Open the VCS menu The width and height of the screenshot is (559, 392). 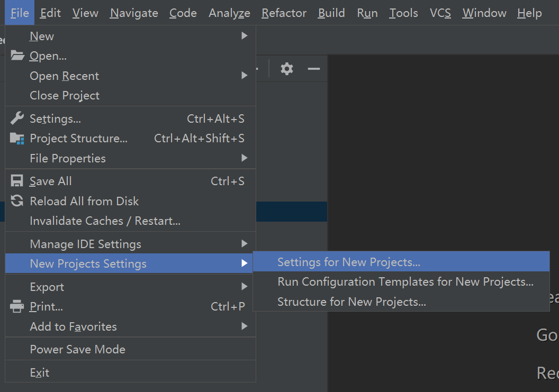point(440,13)
